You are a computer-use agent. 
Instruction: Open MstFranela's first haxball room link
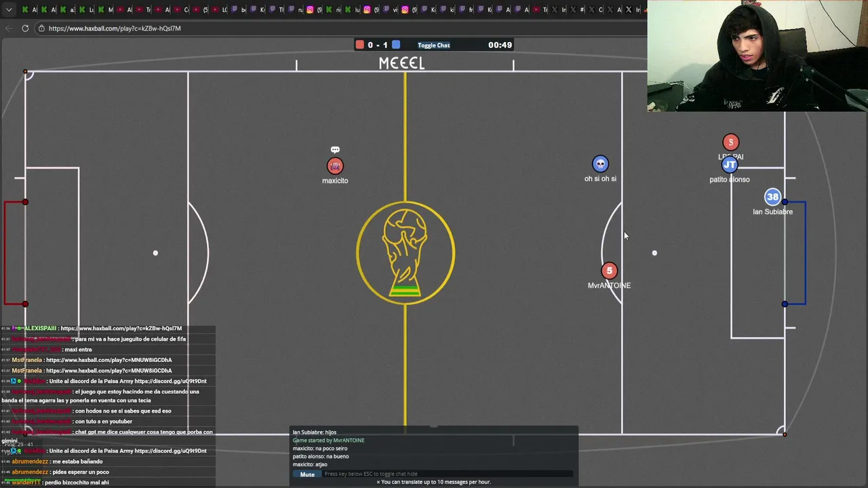click(108, 360)
